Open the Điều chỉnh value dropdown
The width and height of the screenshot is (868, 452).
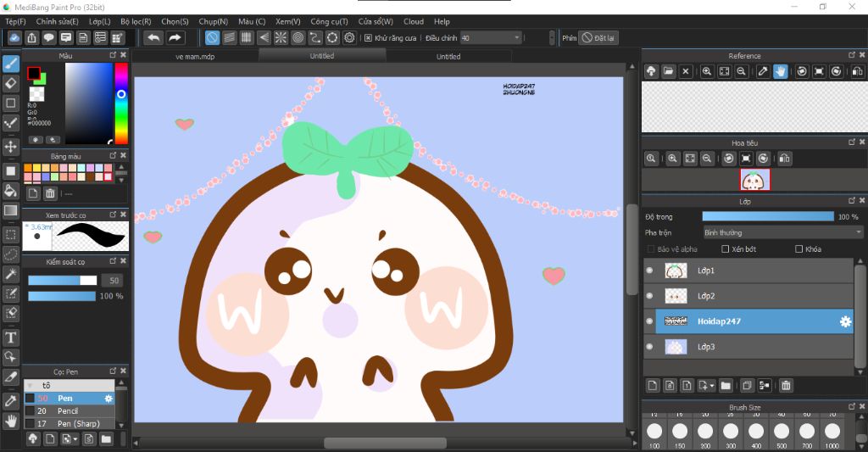tap(516, 37)
